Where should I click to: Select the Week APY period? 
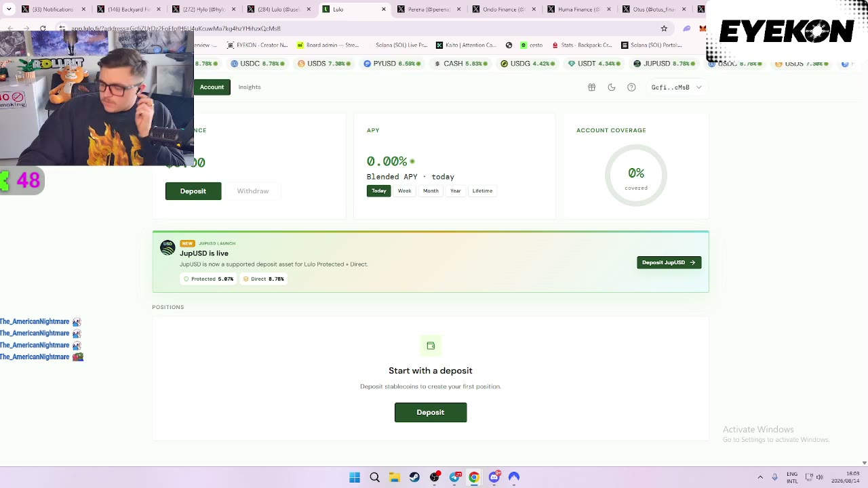click(x=405, y=191)
